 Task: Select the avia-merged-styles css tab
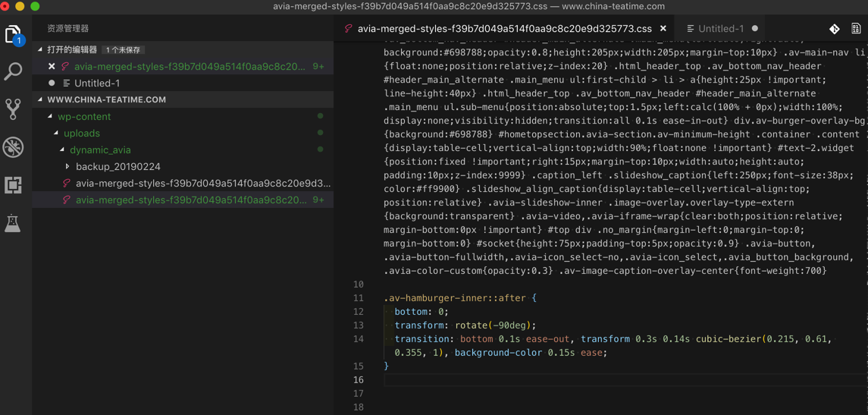(504, 28)
